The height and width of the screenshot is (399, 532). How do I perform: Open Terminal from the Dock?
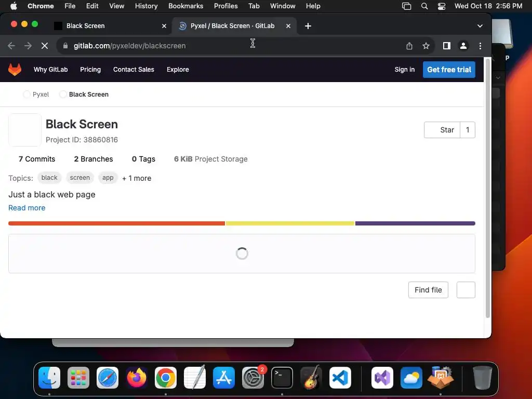tap(282, 378)
